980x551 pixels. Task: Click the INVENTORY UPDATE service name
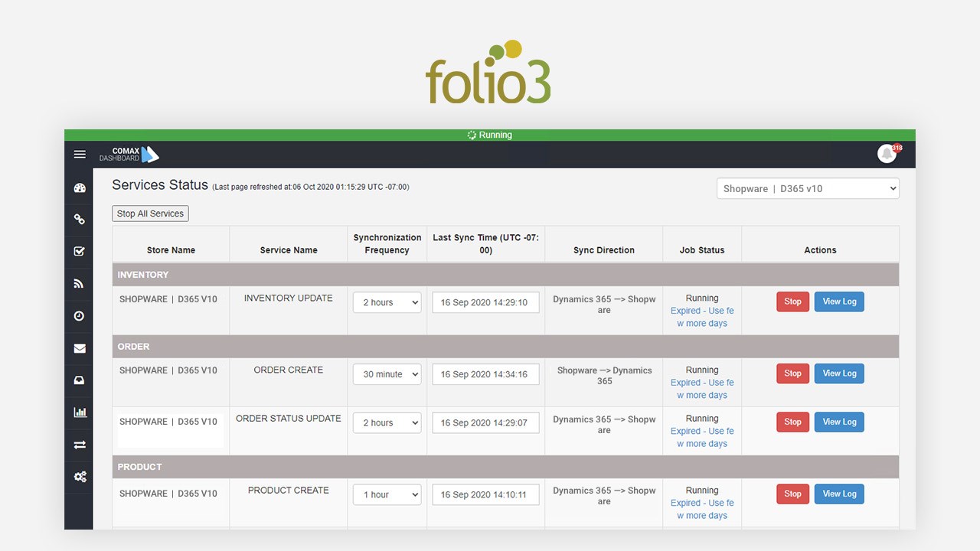[x=289, y=298]
